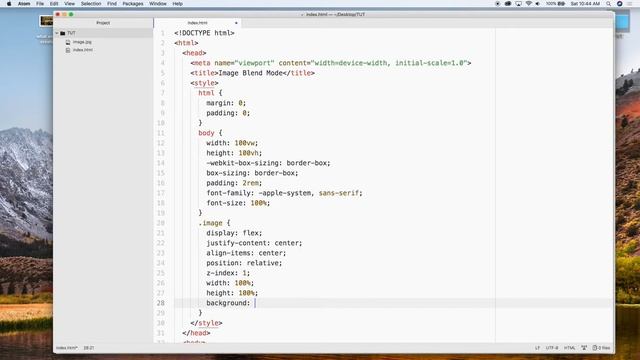Image resolution: width=640 pixels, height=360 pixels.
Task: Change the HTML grammar selector
Action: [569, 348]
